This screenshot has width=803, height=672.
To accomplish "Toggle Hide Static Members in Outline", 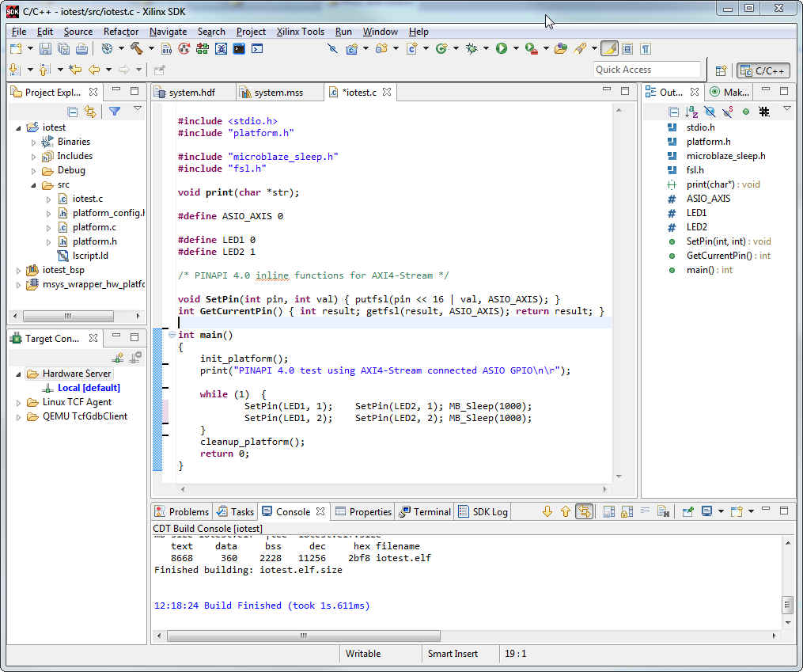I will 728,112.
